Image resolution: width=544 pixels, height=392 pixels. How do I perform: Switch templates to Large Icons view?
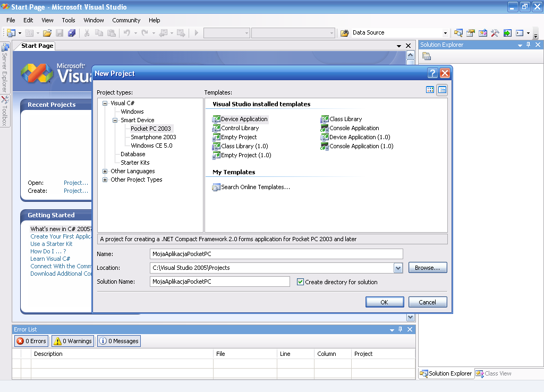tap(430, 90)
